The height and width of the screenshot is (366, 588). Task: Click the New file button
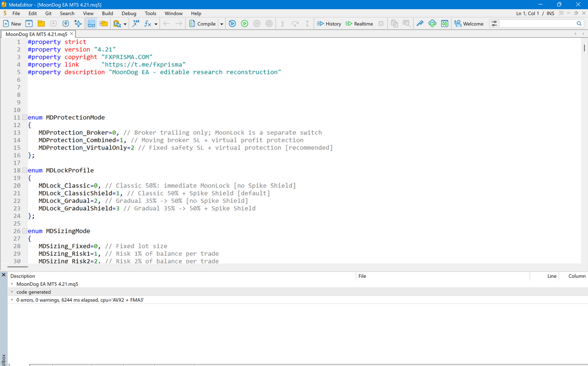pyautogui.click(x=12, y=24)
